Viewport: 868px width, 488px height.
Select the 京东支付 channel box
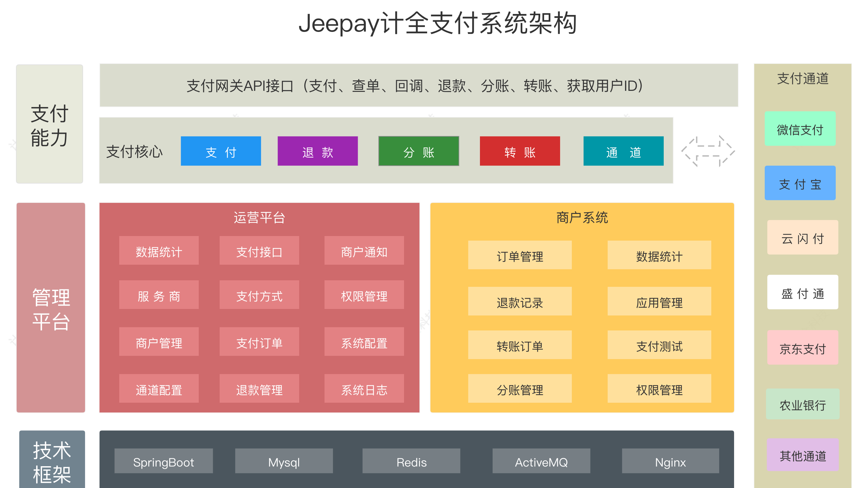click(803, 347)
